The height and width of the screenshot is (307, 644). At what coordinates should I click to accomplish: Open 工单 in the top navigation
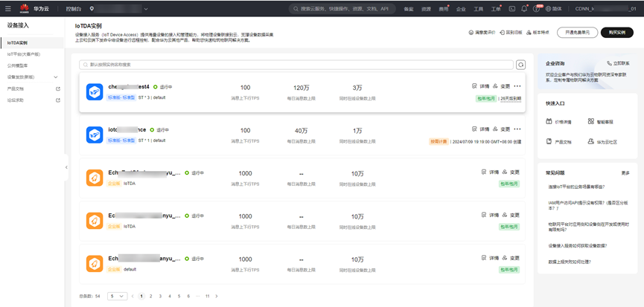click(x=496, y=9)
